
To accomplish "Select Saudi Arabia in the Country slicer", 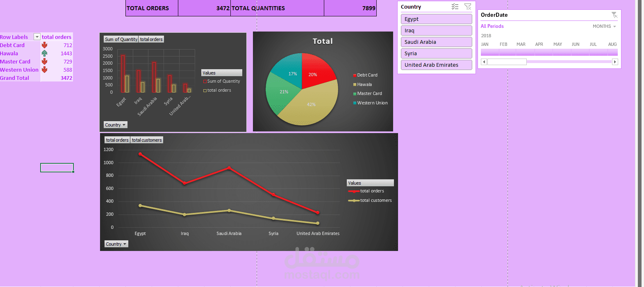I will pyautogui.click(x=436, y=42).
